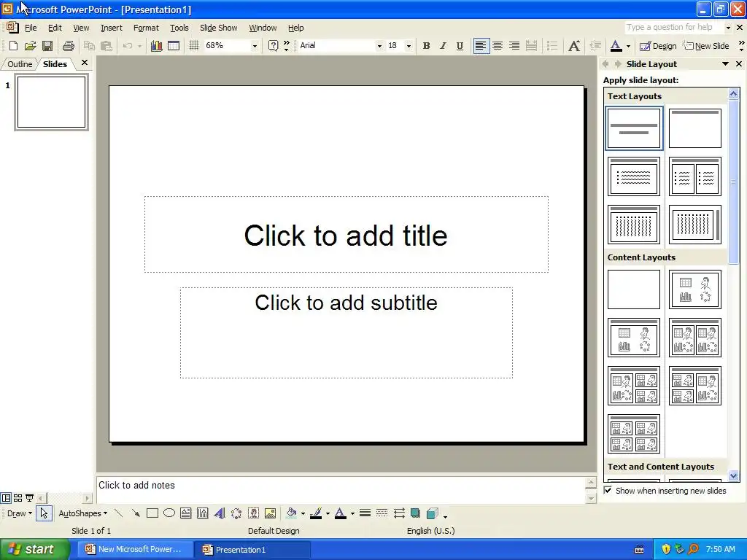Click the Windows start button
747x560 pixels.
pos(34,549)
